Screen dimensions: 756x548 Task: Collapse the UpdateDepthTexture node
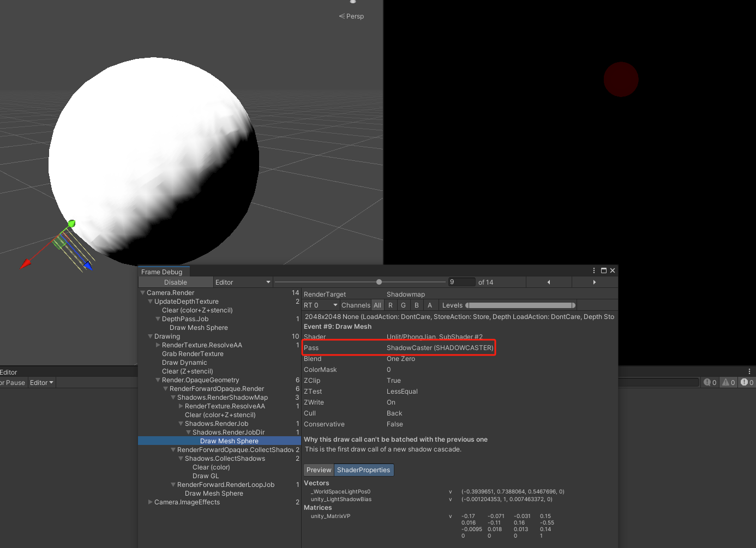click(x=151, y=302)
